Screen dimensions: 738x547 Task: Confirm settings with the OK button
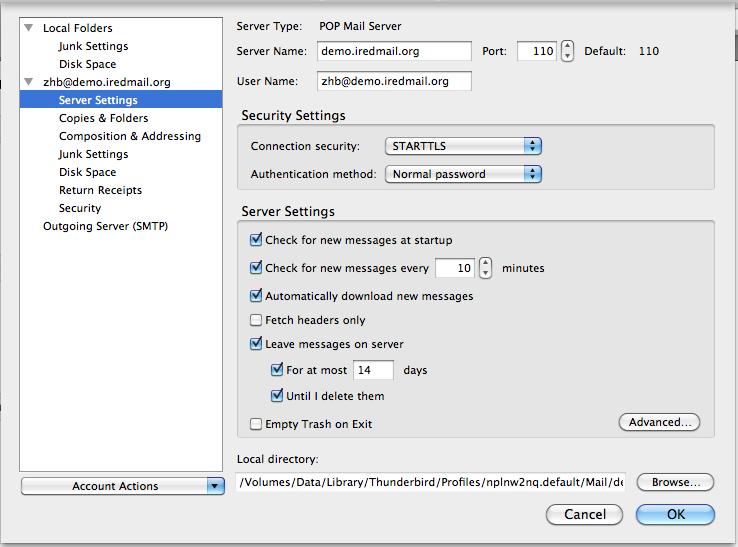[675, 514]
